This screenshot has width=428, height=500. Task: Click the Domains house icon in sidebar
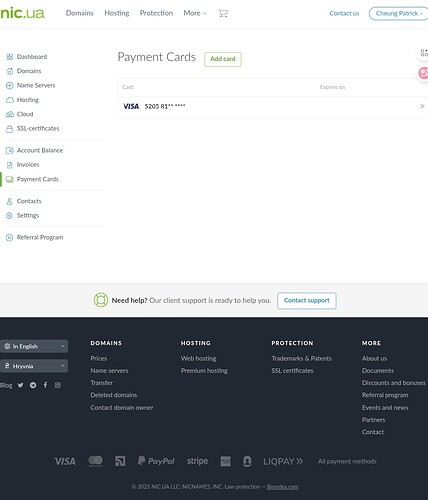[10, 71]
